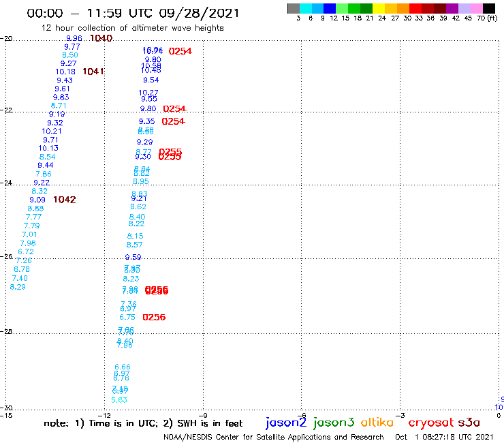Screen dimensions: 504x443
Task: Select the pink legend swatch
Action: pos(476,8)
